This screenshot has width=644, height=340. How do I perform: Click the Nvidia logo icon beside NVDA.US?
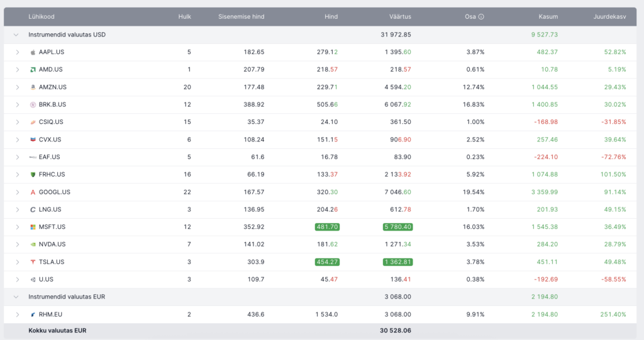click(x=33, y=244)
